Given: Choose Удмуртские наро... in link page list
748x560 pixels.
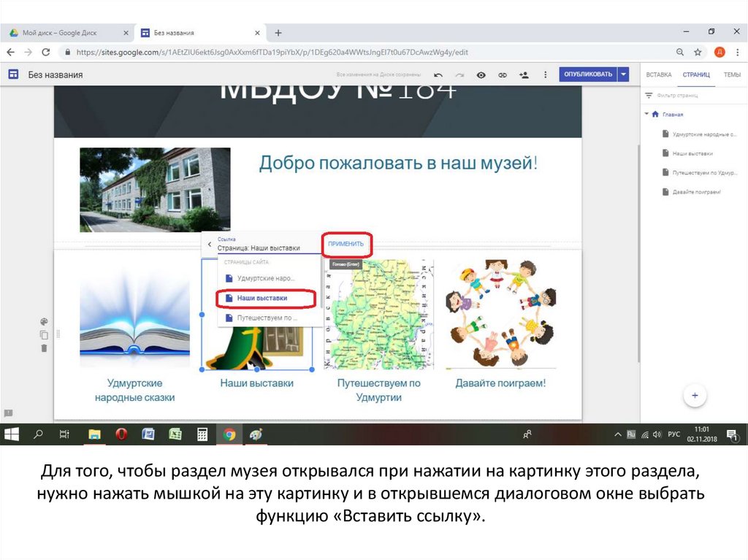Looking at the screenshot, I should [269, 278].
